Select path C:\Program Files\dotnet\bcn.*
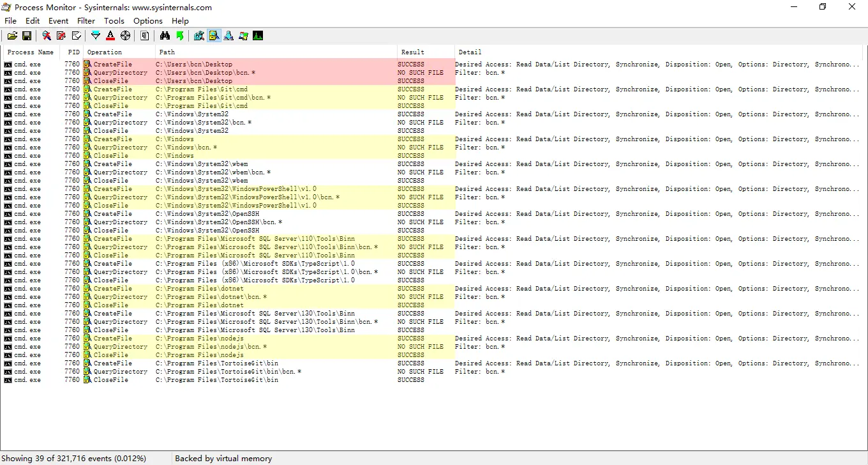This screenshot has width=868, height=465. click(211, 297)
